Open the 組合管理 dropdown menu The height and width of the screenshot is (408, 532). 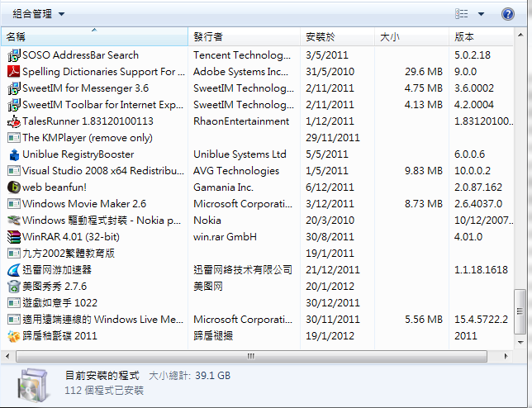coord(38,14)
